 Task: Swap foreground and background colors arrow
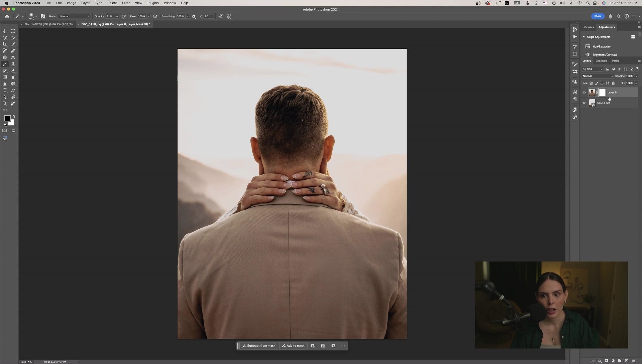pos(14,117)
